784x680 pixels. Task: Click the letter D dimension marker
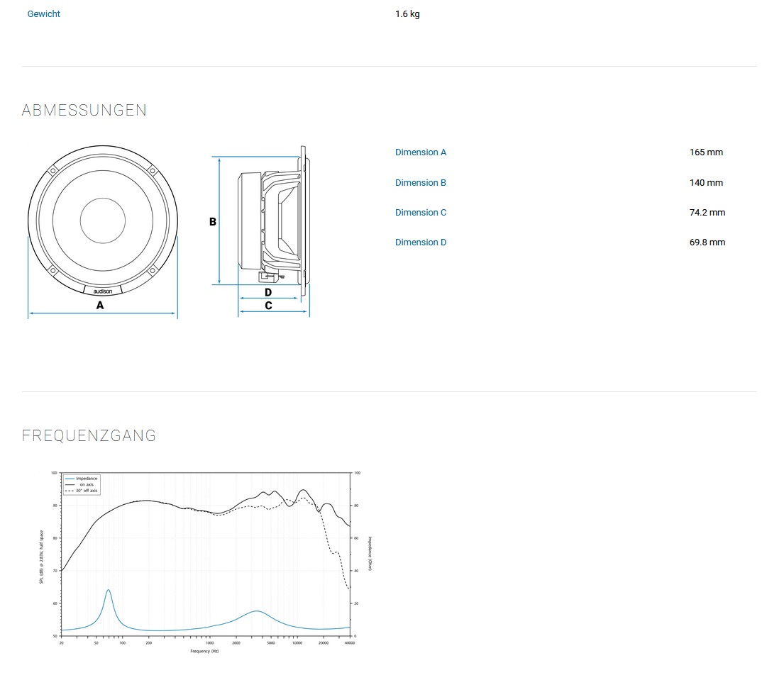[268, 292]
